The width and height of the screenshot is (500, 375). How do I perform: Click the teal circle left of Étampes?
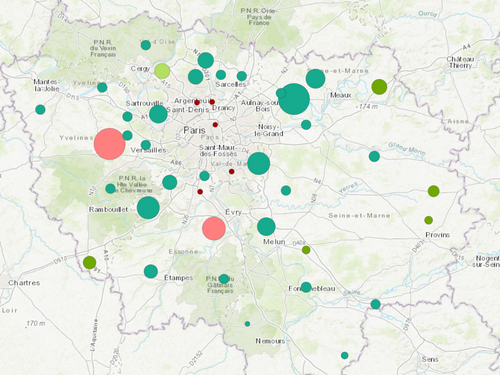(151, 271)
